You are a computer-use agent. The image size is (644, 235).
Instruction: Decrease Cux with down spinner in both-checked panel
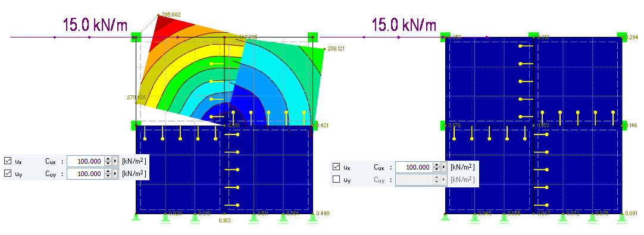(x=108, y=164)
